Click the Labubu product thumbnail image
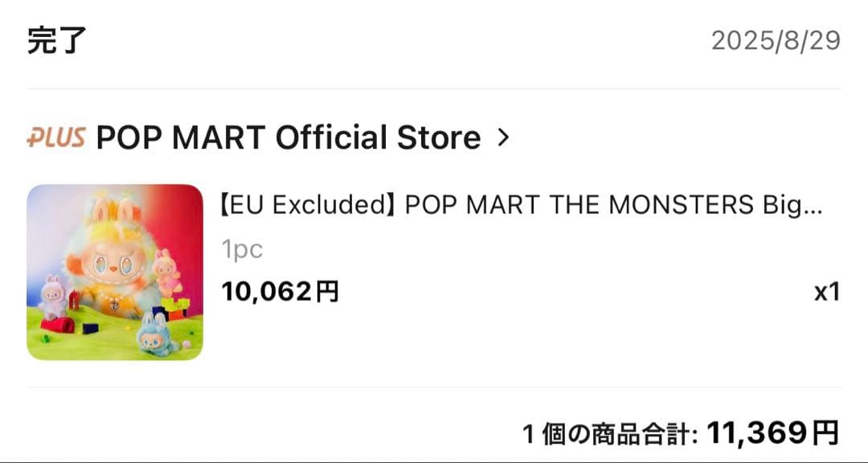Viewport: 868px width, 463px height. coord(115,272)
